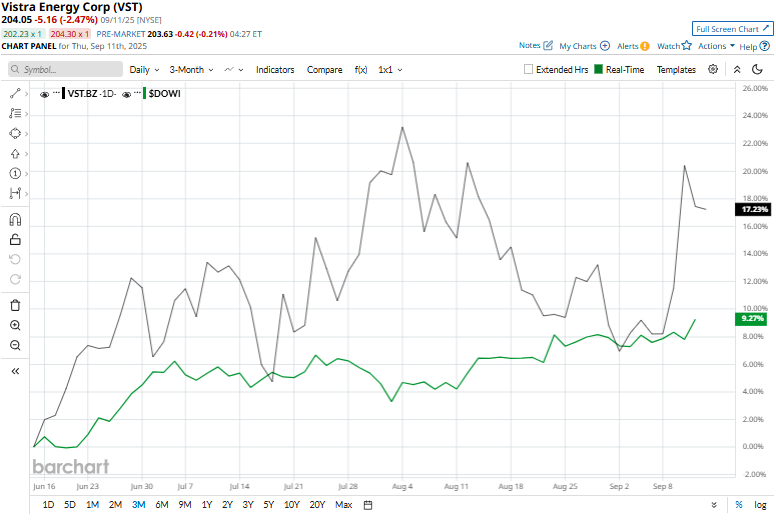776x522 pixels.
Task: Open the Actions dropdown menu
Action: (x=716, y=46)
